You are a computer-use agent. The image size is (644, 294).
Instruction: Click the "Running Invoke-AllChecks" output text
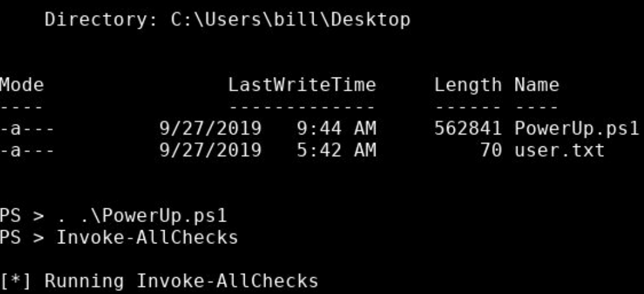[x=180, y=281]
